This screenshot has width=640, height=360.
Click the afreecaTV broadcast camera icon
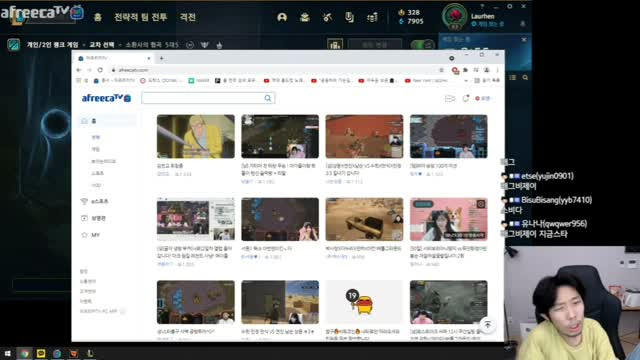click(x=449, y=98)
